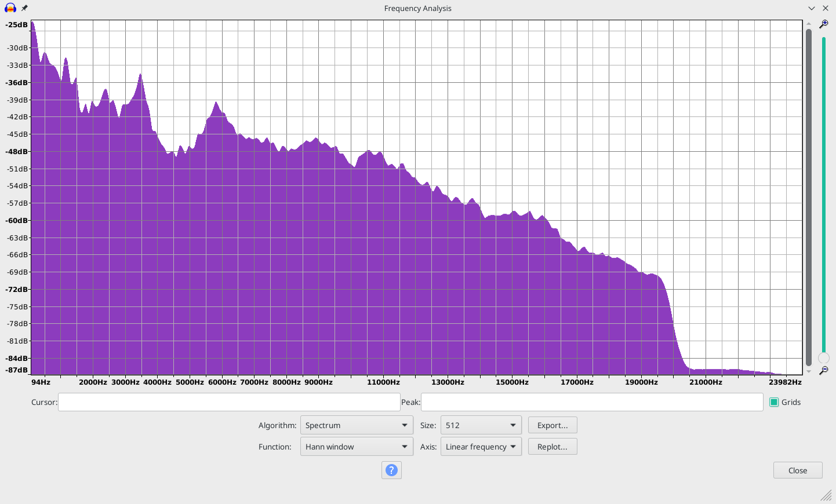Click the 94Hz frequency axis label
The height and width of the screenshot is (504, 836).
[41, 382]
